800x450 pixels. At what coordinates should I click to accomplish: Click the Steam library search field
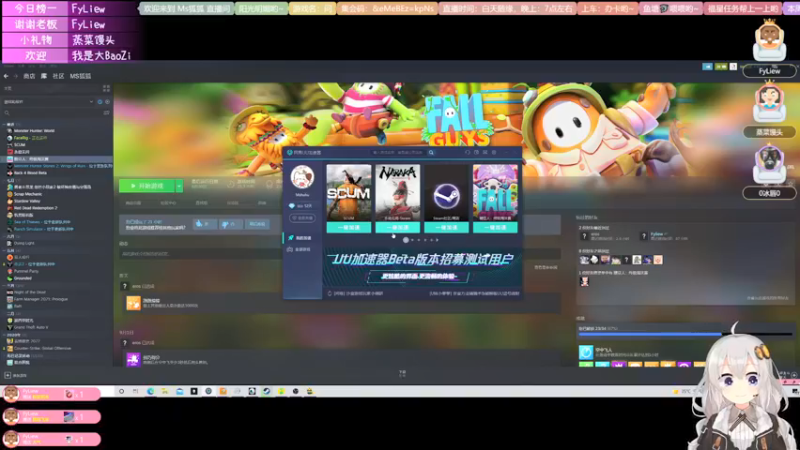click(x=54, y=113)
